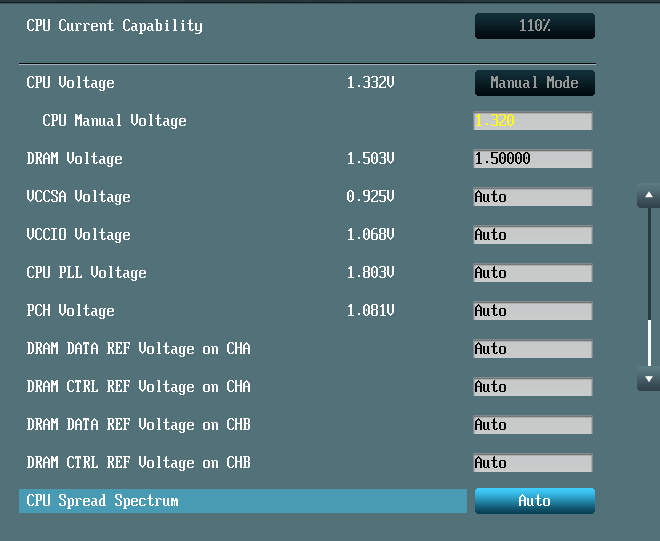Click the DRAM Voltage 1.50000 field
Viewport: 660px width, 541px height.
click(x=533, y=159)
